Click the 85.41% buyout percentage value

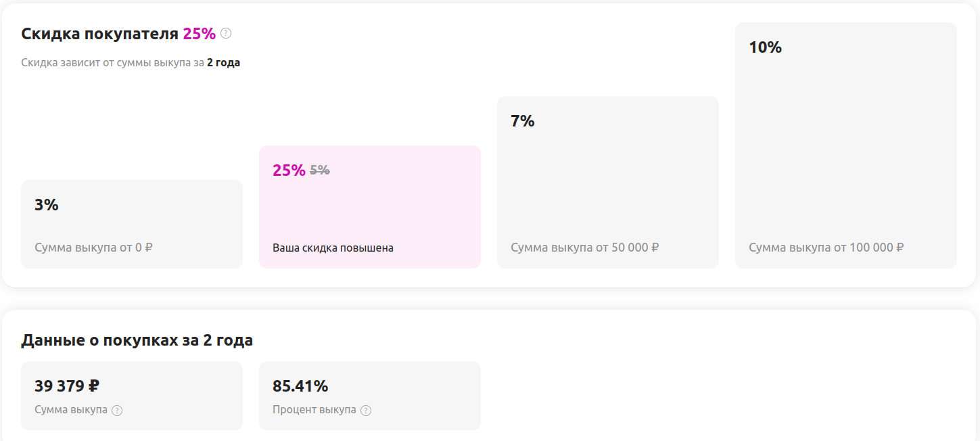pos(300,386)
